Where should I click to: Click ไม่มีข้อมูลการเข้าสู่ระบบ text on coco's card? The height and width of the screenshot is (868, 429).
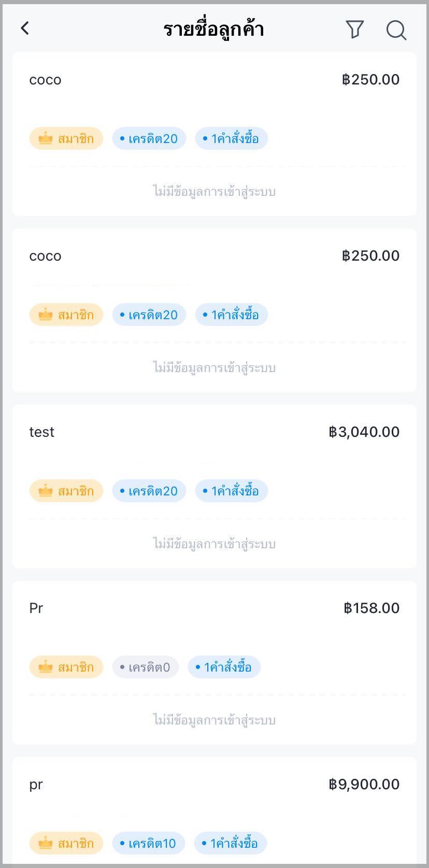[214, 191]
